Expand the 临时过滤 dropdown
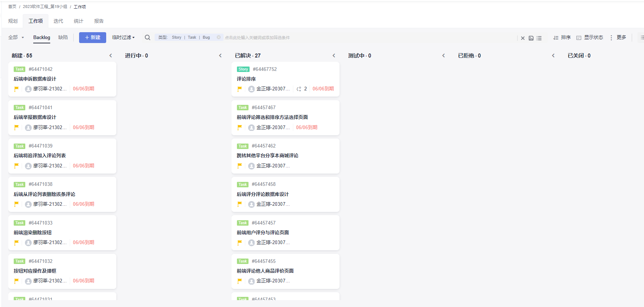The width and height of the screenshot is (644, 307). pos(123,37)
